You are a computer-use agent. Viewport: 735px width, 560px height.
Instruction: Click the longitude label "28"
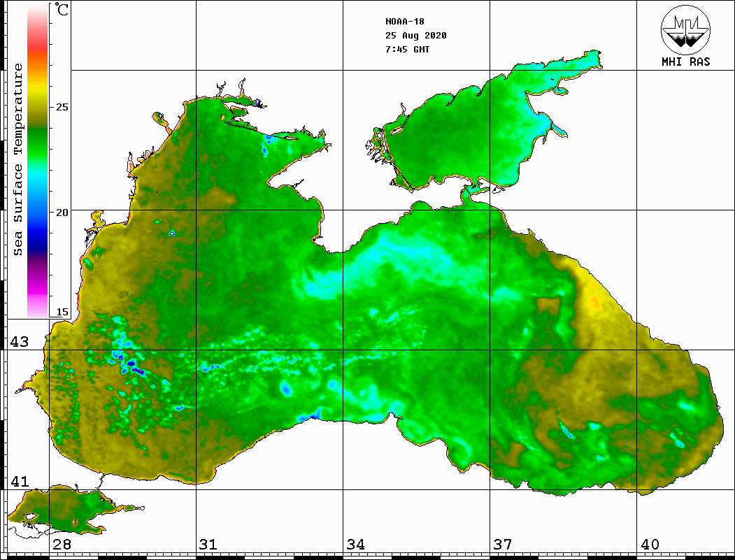(62, 544)
